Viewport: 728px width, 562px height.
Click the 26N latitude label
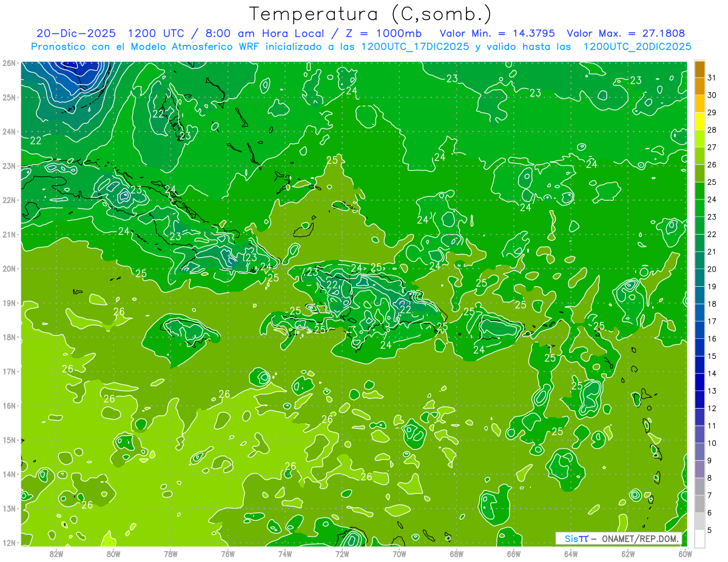click(8, 63)
